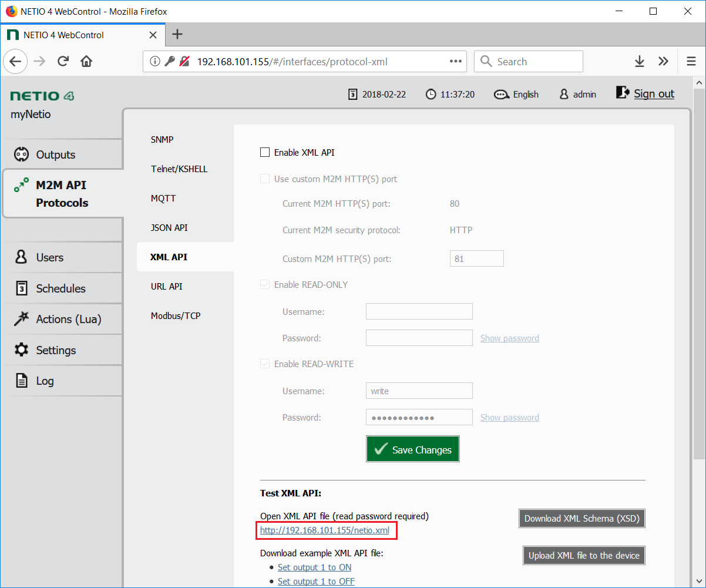
Task: Open the Firefox hamburger menu
Action: pos(691,61)
